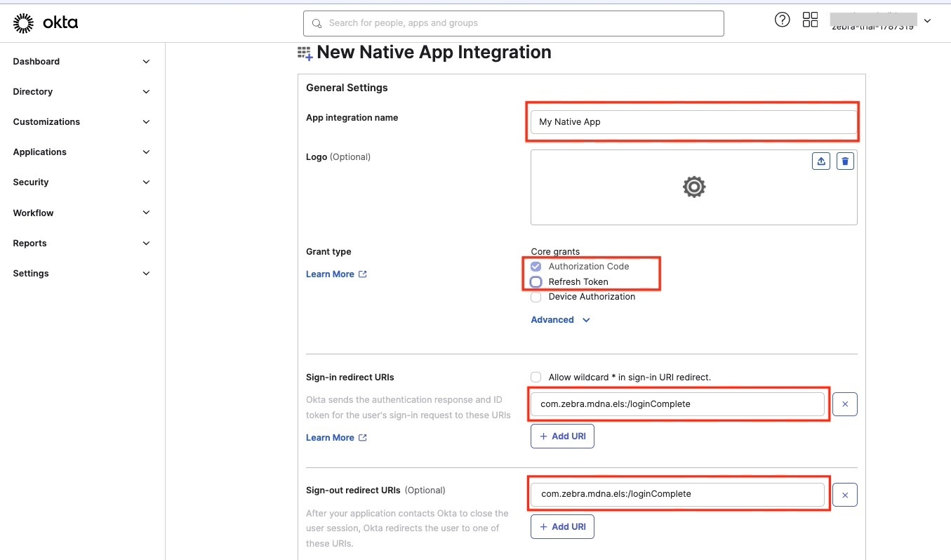Viewport: 951px width, 560px height.
Task: Click the logo upload icon
Action: (820, 161)
